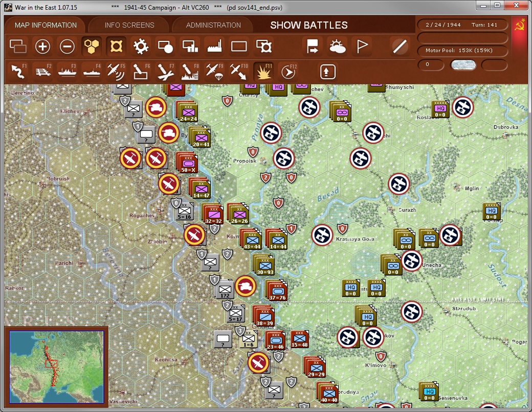Viewport: 532px width, 412px height.
Task: Click the pennant flag toolbar icon
Action: point(362,47)
